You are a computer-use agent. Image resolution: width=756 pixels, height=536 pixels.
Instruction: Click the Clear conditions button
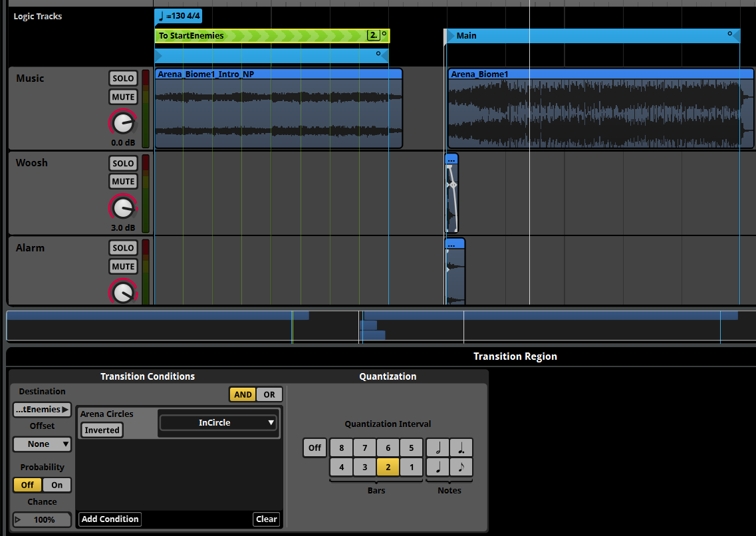[x=267, y=519]
